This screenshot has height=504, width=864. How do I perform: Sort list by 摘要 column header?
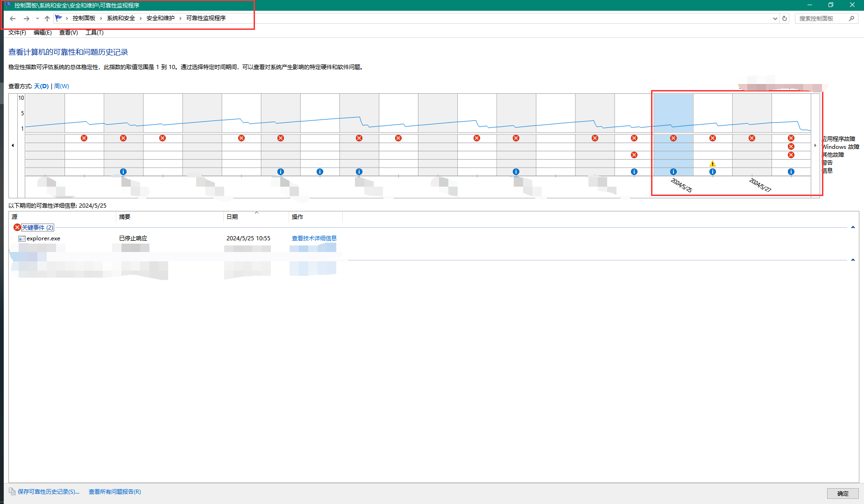(x=170, y=217)
